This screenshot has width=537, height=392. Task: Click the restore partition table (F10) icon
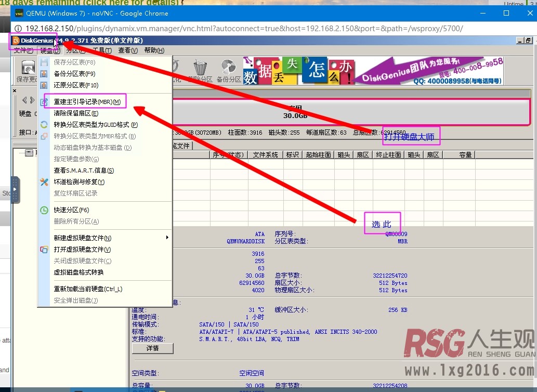tap(44, 85)
